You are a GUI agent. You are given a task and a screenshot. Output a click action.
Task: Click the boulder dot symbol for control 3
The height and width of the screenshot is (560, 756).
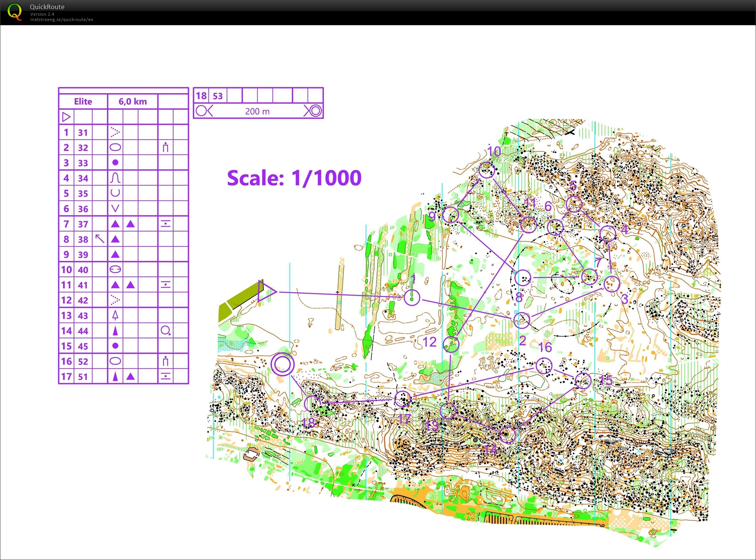point(115,163)
